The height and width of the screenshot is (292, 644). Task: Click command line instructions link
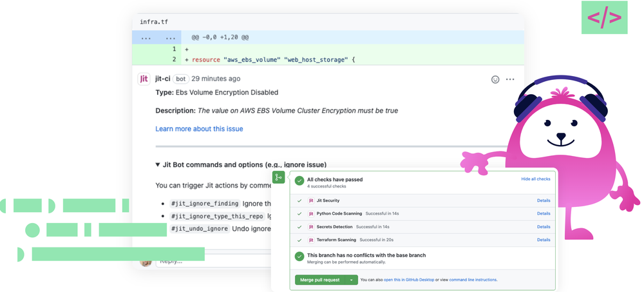(x=473, y=280)
